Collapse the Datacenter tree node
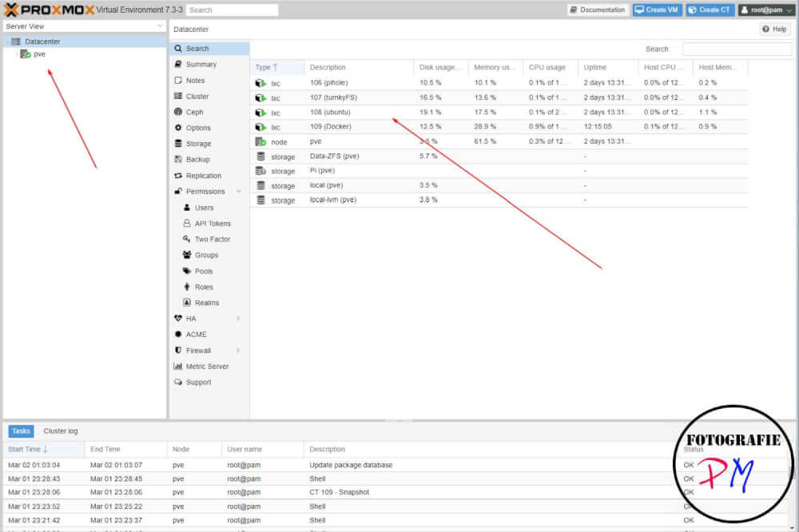The width and height of the screenshot is (799, 532). point(8,42)
